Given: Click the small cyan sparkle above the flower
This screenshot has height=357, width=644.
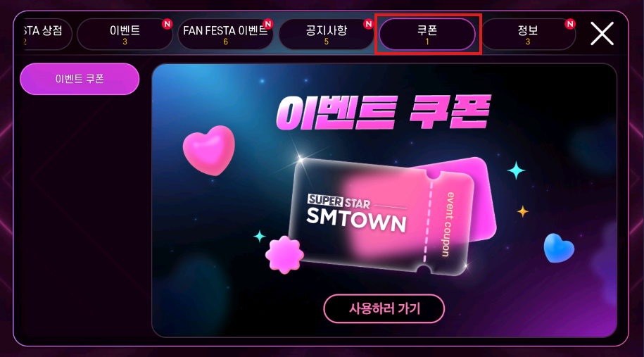Looking at the screenshot, I should click(260, 236).
